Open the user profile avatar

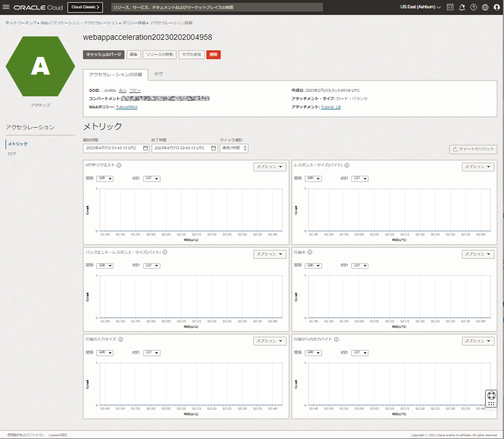tap(497, 7)
